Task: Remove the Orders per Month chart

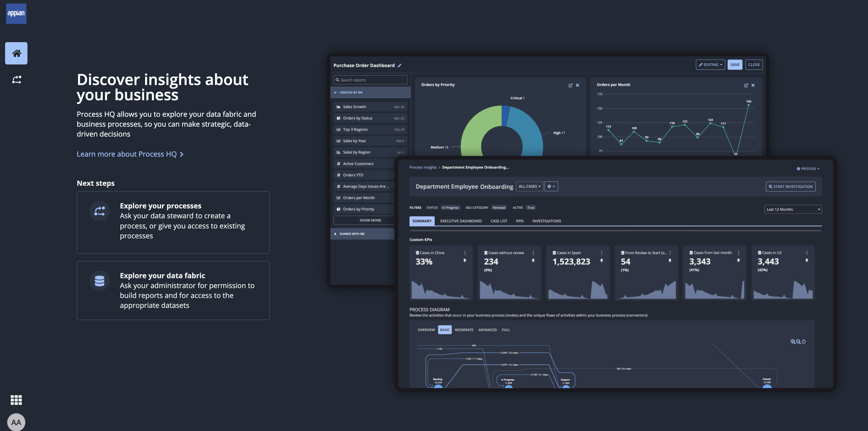Action: [x=753, y=85]
